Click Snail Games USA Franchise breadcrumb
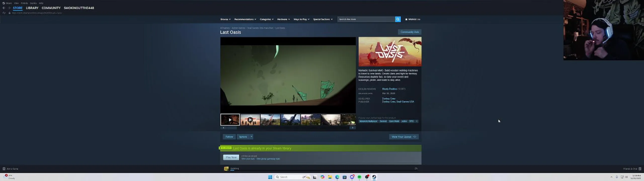 pyautogui.click(x=260, y=28)
